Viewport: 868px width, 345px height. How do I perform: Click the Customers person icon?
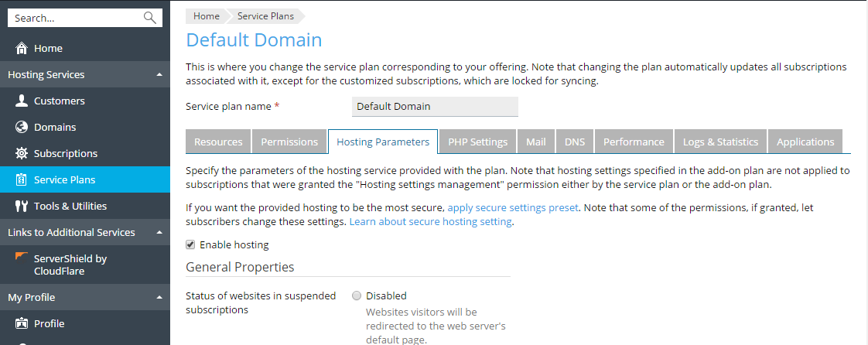22,101
